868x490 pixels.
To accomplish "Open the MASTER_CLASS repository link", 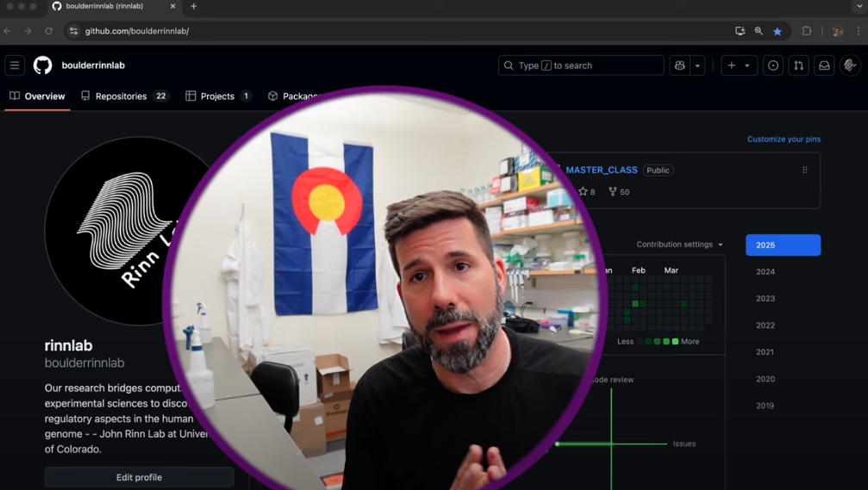I will tap(601, 171).
